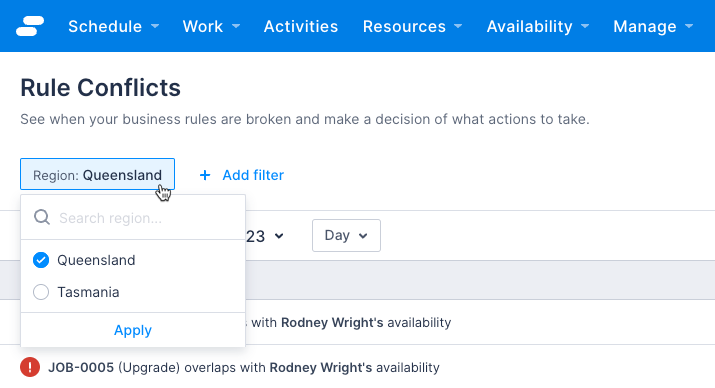The image size is (715, 388).
Task: Click the Add filter link
Action: point(253,175)
